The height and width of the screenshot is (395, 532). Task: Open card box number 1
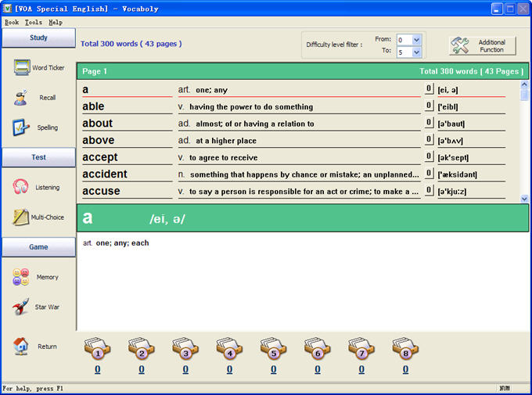(97, 348)
